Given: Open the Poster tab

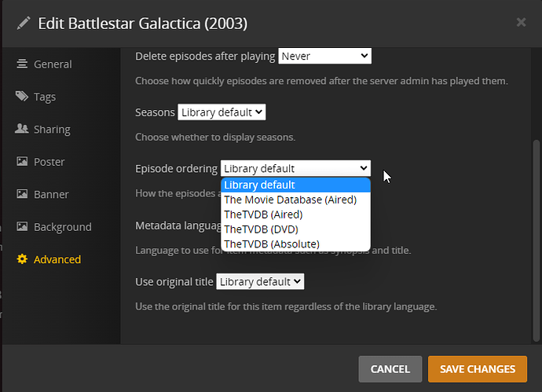Looking at the screenshot, I should [49, 162].
